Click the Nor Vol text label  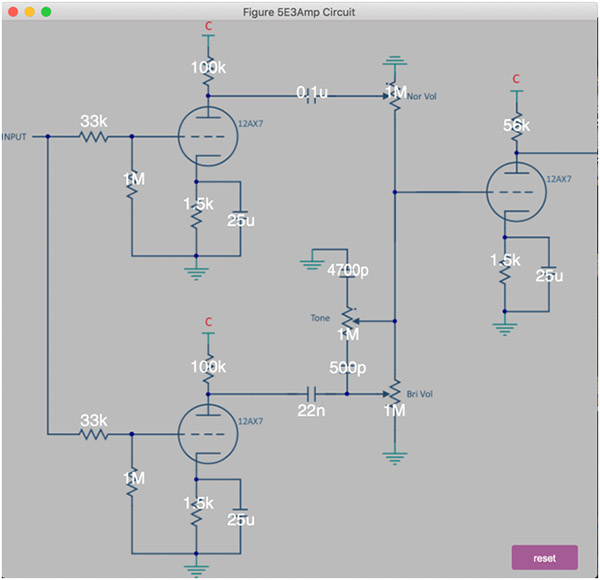(422, 96)
